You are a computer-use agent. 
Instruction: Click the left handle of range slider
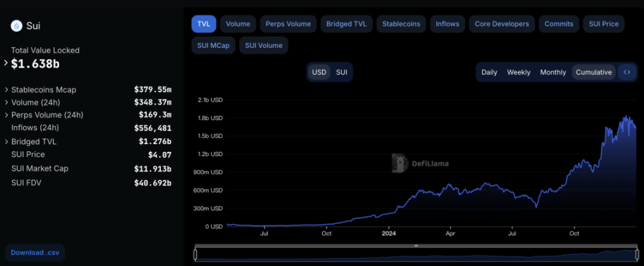click(195, 255)
